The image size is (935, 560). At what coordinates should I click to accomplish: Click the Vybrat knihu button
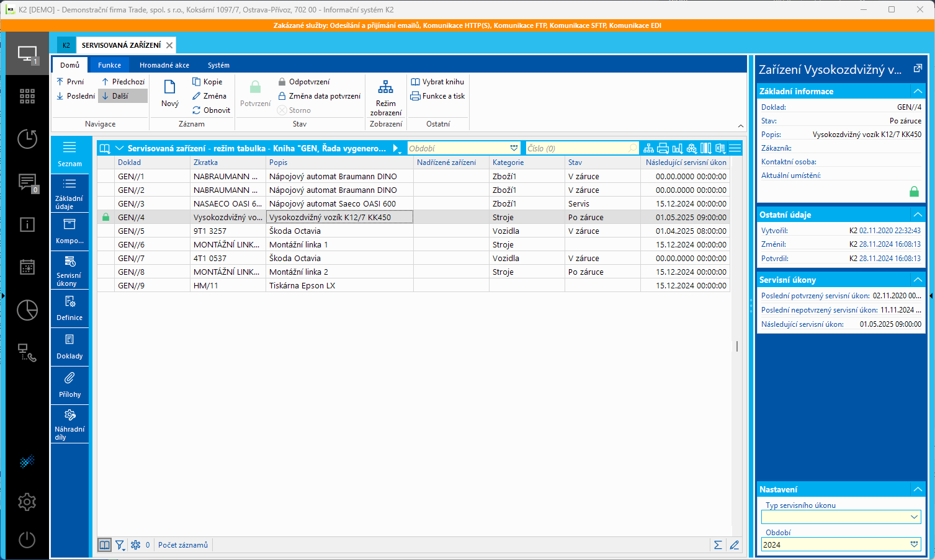coord(437,82)
